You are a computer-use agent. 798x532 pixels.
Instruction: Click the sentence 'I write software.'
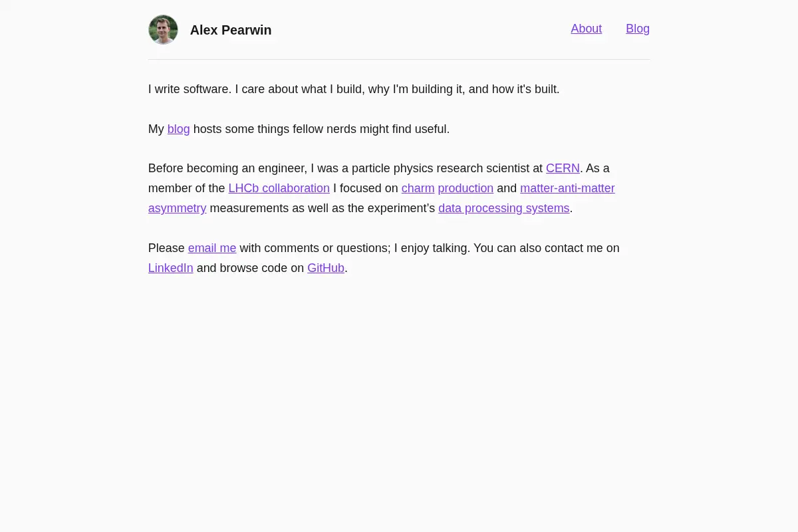(x=190, y=89)
